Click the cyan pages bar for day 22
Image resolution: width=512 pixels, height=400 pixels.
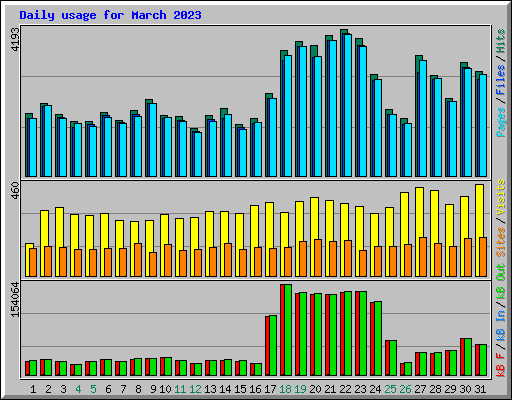point(348,105)
